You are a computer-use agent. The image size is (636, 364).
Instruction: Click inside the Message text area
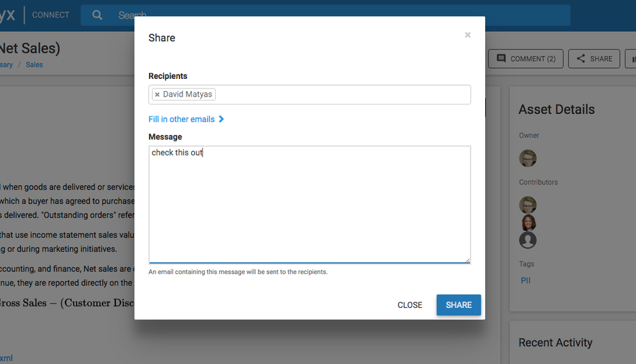309,205
